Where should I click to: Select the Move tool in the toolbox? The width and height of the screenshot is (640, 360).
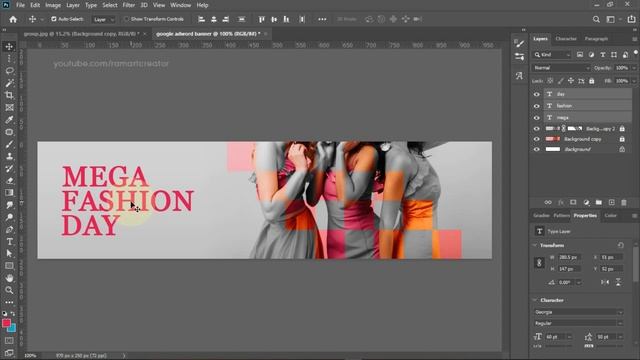(9, 47)
